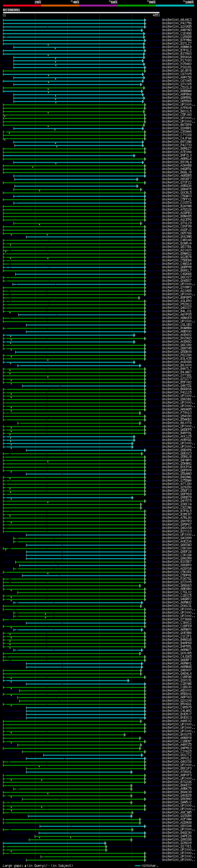Select the UniRef100_Q5UAN3 hit label
This screenshot has width=197, height=868.
coord(176,474)
